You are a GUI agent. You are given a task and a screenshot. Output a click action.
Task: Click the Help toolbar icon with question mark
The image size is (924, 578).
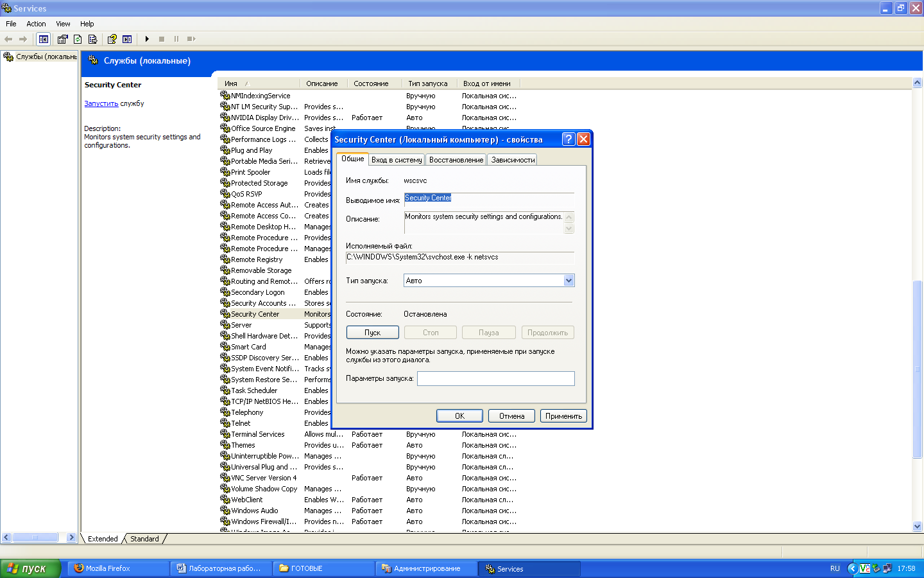click(x=112, y=39)
